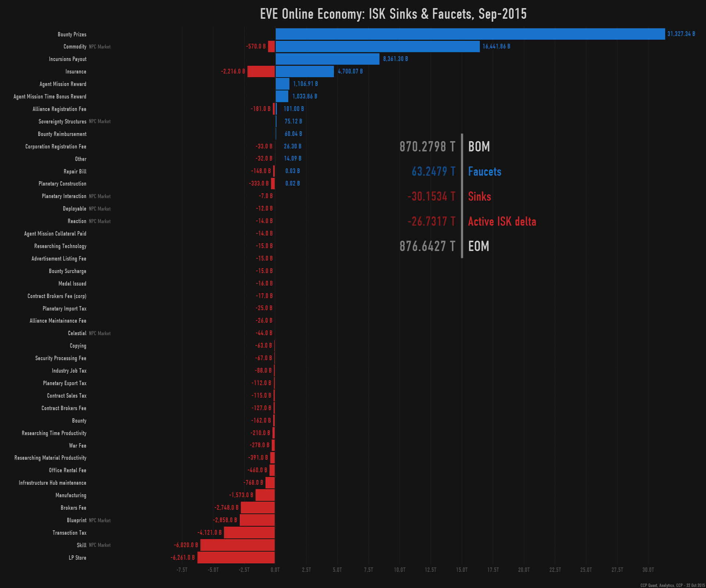Select the 'Sovereignty Structures' label
Screen dimensions: 706x588
pyautogui.click(x=62, y=122)
